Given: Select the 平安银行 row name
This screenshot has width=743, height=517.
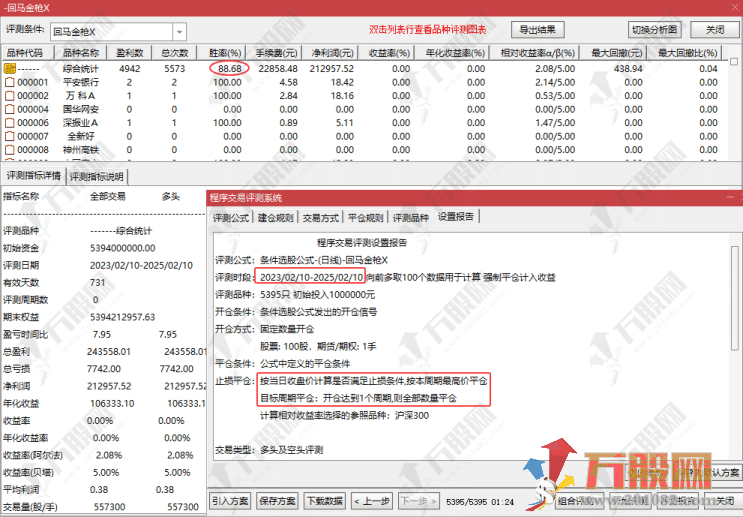Looking at the screenshot, I should [x=81, y=82].
